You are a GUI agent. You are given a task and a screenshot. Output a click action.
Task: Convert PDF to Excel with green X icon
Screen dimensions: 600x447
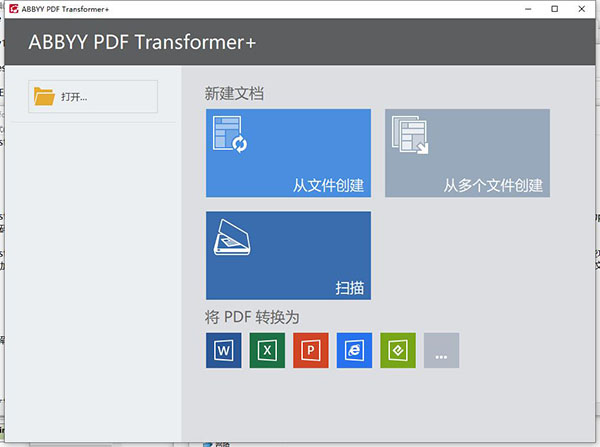pyautogui.click(x=267, y=350)
